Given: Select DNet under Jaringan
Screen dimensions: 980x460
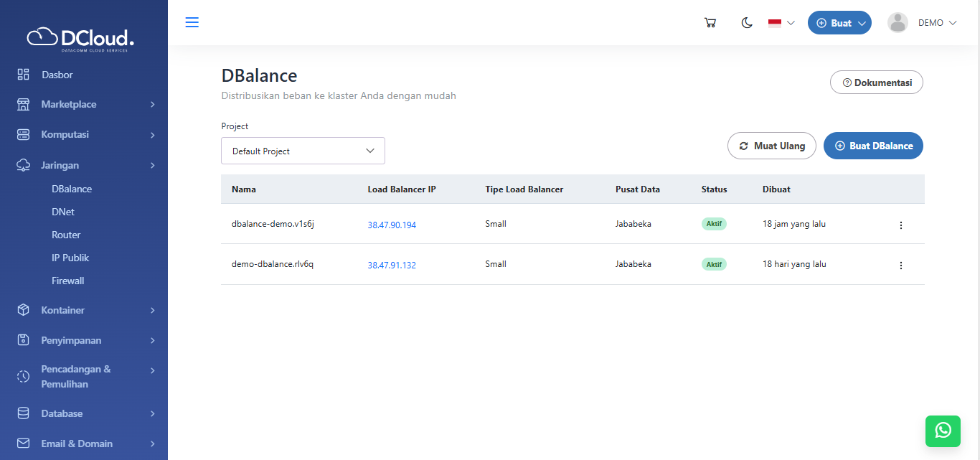Looking at the screenshot, I should tap(63, 212).
